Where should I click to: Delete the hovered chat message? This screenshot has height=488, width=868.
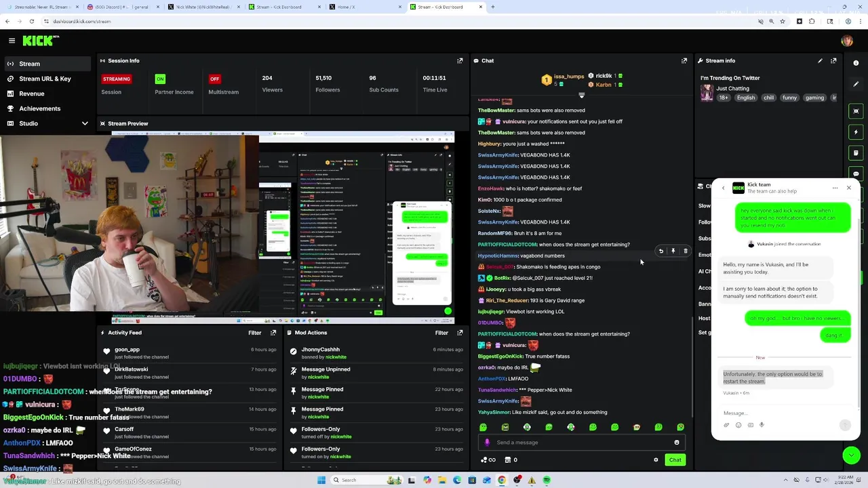[x=686, y=251]
